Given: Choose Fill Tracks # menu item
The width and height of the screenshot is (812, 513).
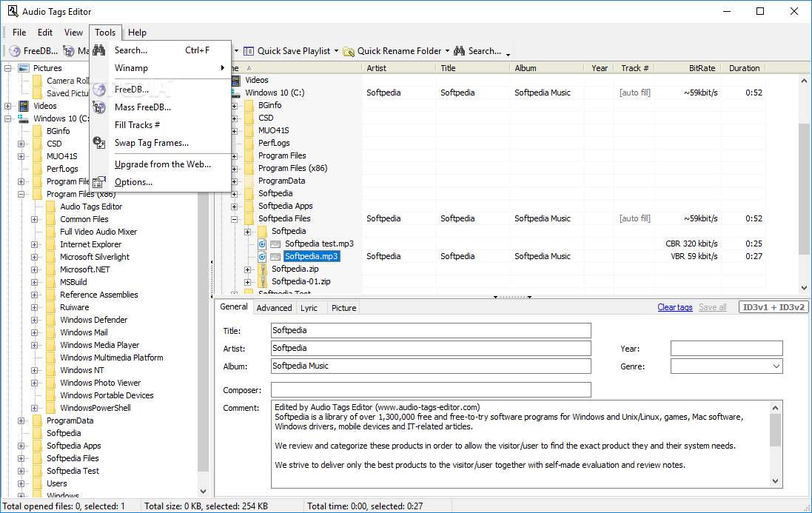Looking at the screenshot, I should coord(161,125).
